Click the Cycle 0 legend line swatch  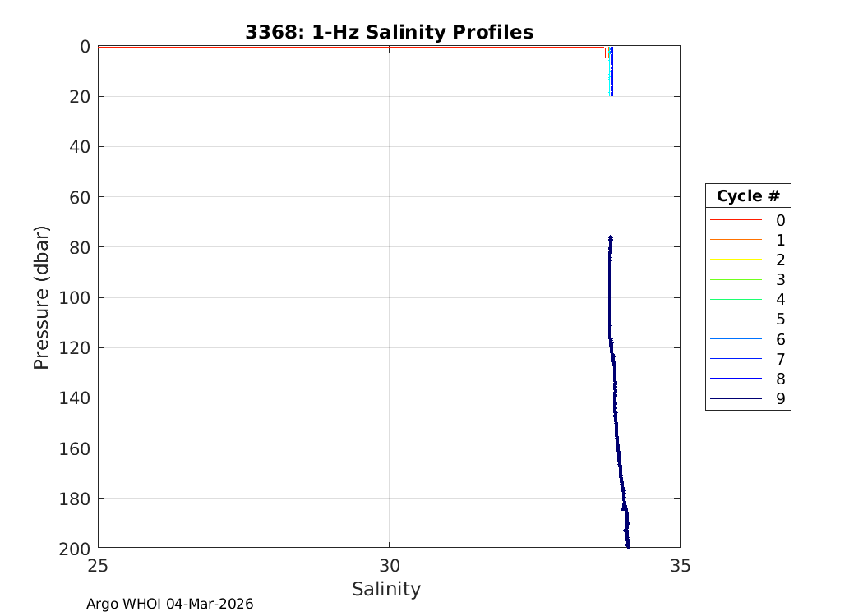(x=736, y=220)
